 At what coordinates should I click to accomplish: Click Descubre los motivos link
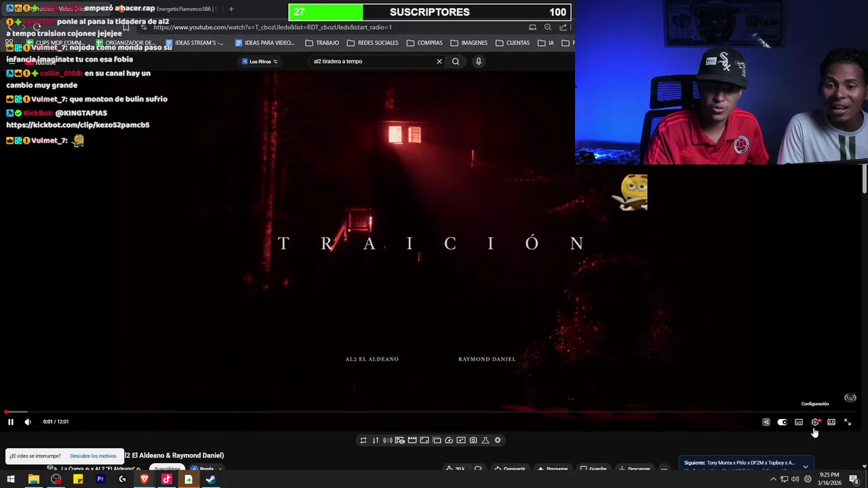pyautogui.click(x=93, y=456)
